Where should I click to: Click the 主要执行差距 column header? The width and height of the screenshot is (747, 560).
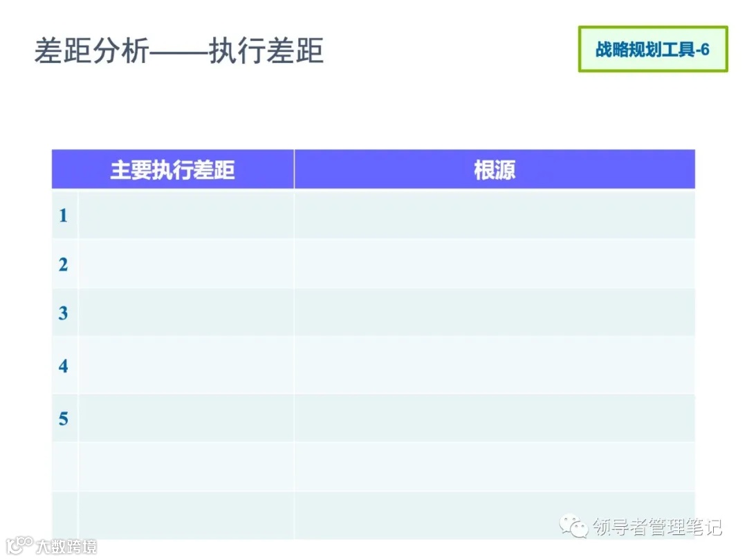point(172,169)
